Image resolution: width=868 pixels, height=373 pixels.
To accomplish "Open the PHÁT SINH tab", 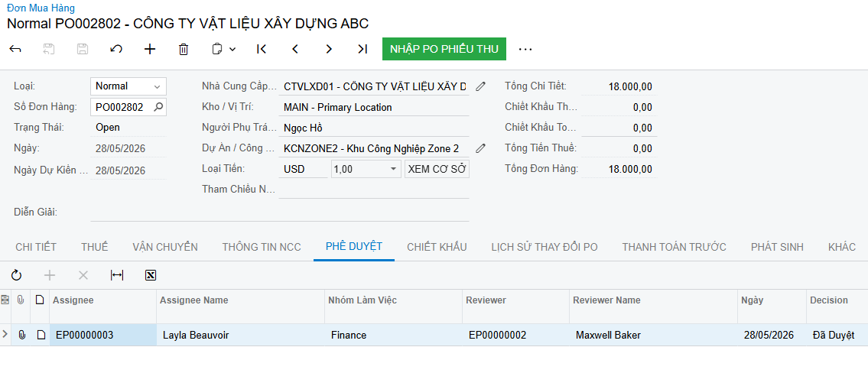I will click(x=777, y=247).
